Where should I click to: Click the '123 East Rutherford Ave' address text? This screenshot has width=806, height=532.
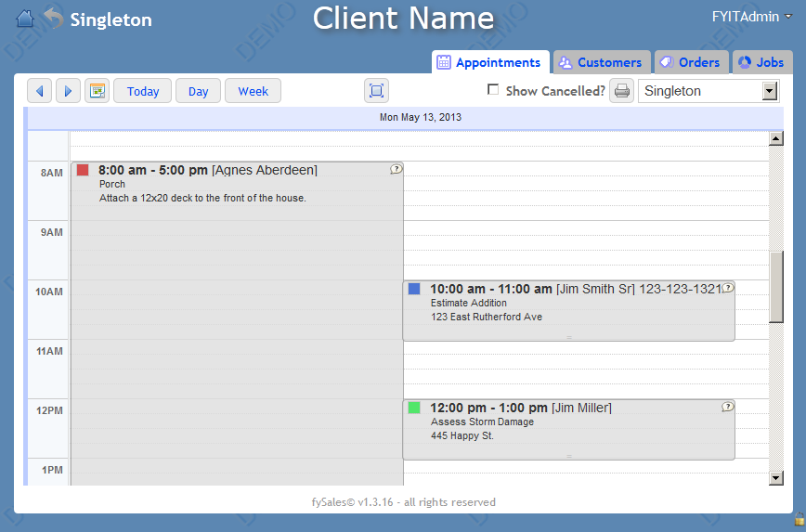(x=487, y=318)
